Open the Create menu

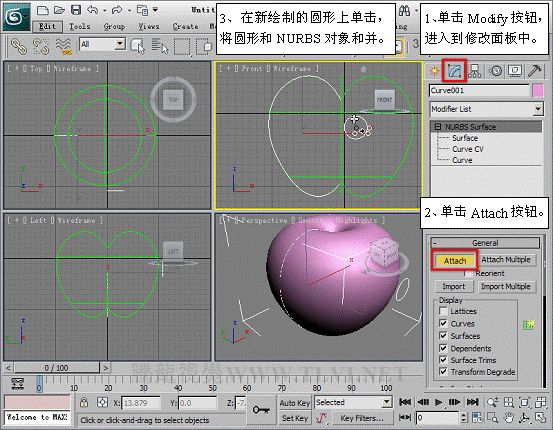point(185,26)
